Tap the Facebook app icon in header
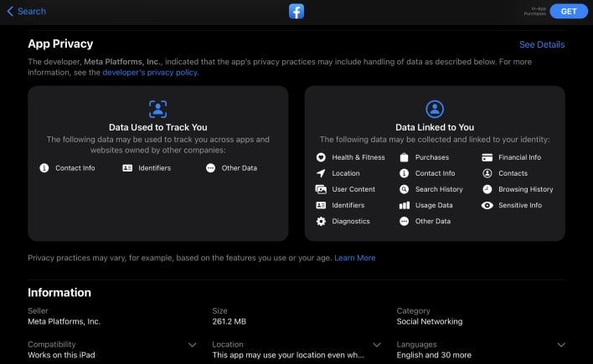The height and width of the screenshot is (364, 593). tap(296, 12)
